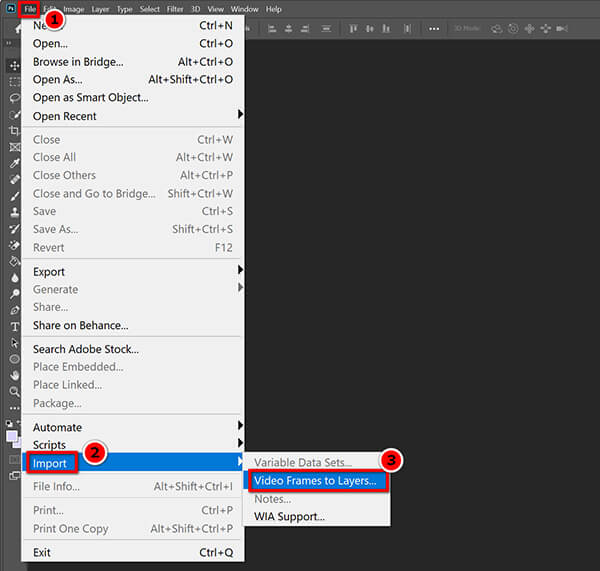This screenshot has width=600, height=571.
Task: Choose Browse in Bridge...
Action: [x=133, y=62]
